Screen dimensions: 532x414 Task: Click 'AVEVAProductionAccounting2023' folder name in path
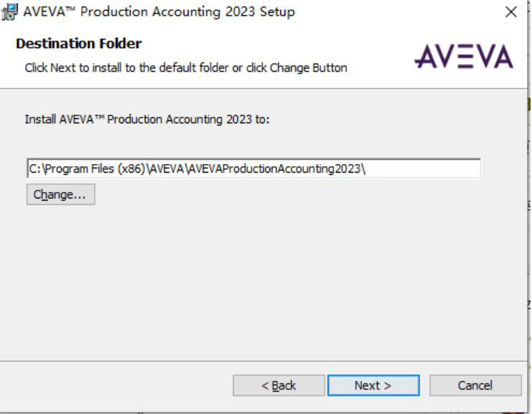pyautogui.click(x=273, y=168)
